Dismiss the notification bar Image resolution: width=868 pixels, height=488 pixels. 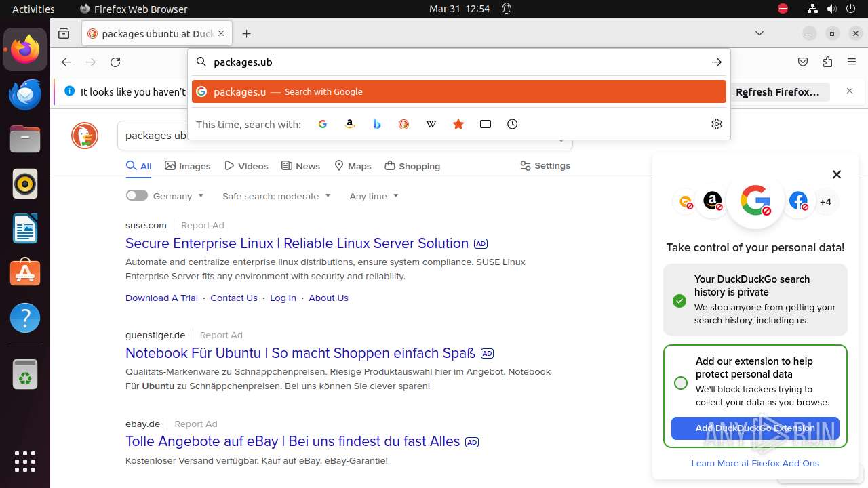click(x=850, y=91)
